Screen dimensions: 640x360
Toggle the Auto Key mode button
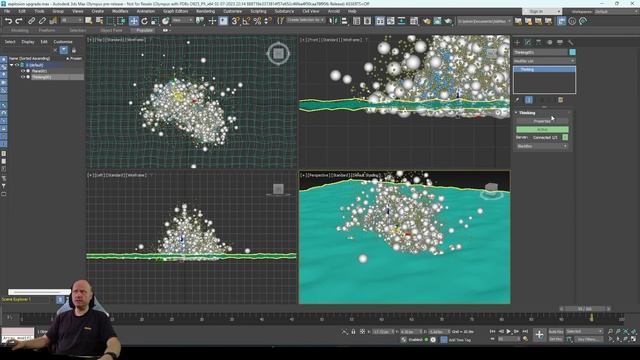tap(556, 331)
